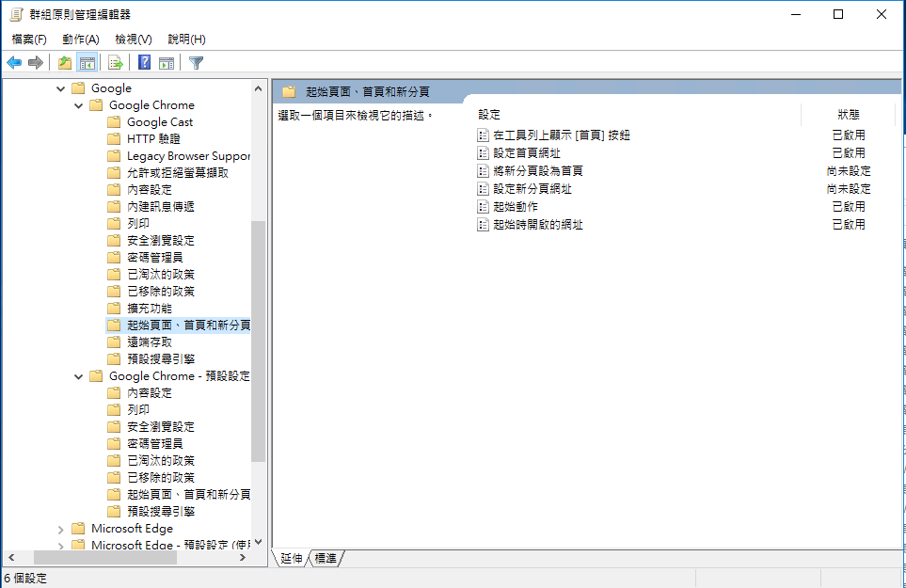This screenshot has height=588, width=906.
Task: Open the 動作(A) menu
Action: click(x=81, y=40)
